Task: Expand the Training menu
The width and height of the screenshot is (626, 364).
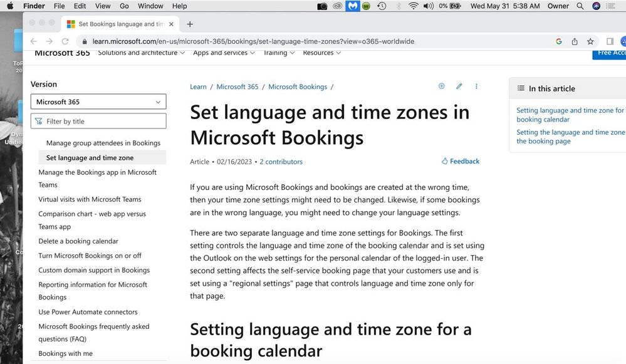Action: coord(279,53)
